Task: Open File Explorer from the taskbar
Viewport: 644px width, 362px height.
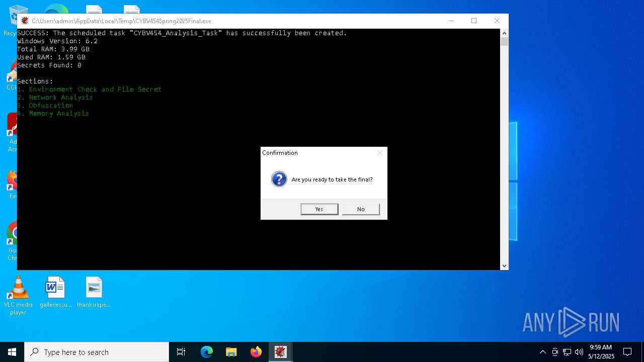Action: 231,352
